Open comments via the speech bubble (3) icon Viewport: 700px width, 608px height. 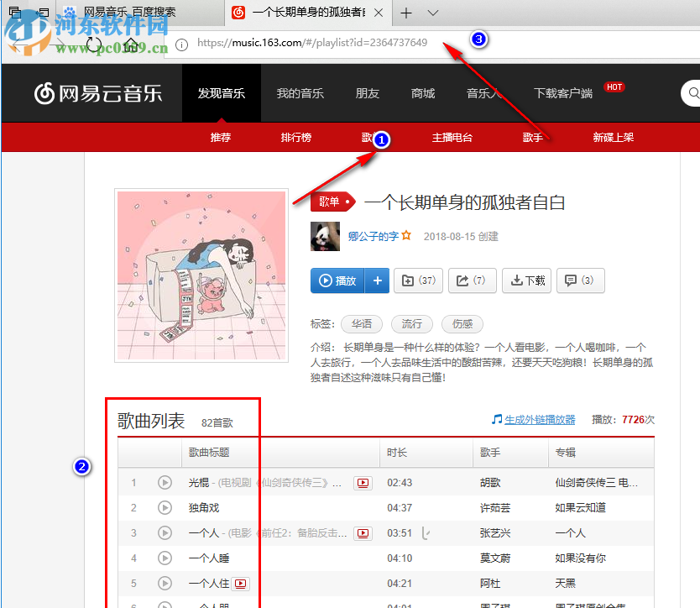point(580,280)
